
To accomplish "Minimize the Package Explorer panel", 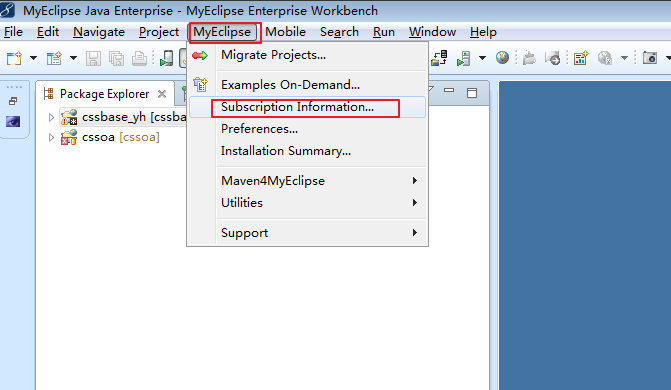I will tap(449, 90).
